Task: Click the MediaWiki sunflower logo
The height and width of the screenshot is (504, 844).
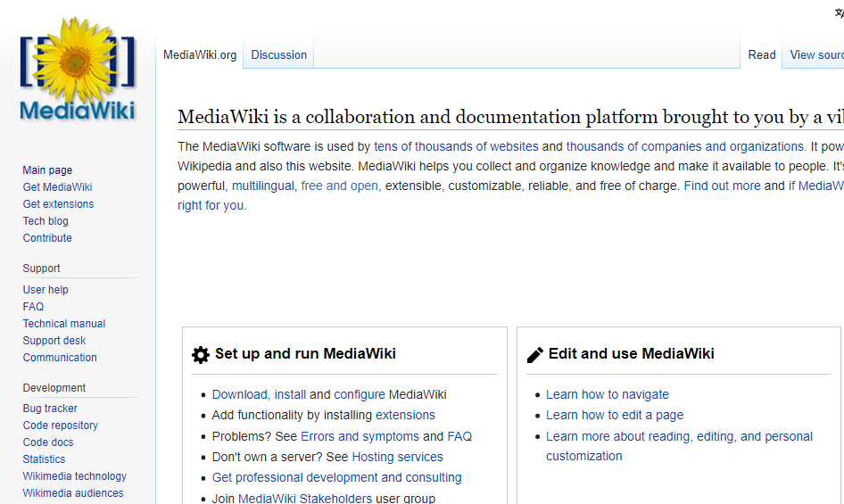Action: click(78, 70)
